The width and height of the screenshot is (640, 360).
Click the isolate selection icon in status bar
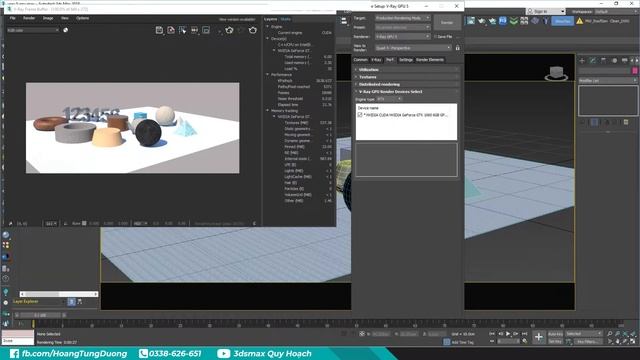(344, 334)
